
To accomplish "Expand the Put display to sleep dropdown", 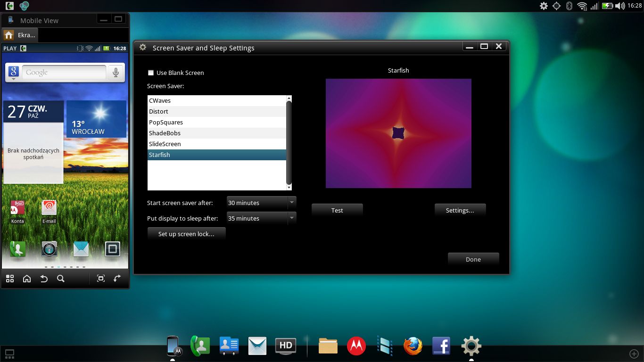I will click(261, 218).
